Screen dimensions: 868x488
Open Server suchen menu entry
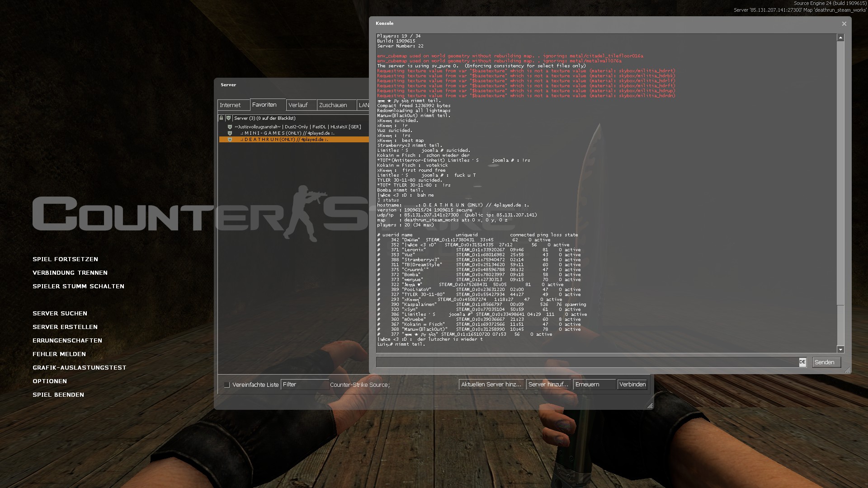[60, 314]
